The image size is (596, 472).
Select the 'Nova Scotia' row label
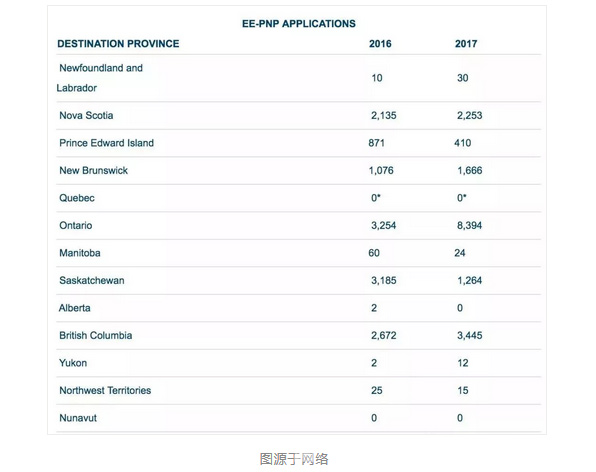86,116
